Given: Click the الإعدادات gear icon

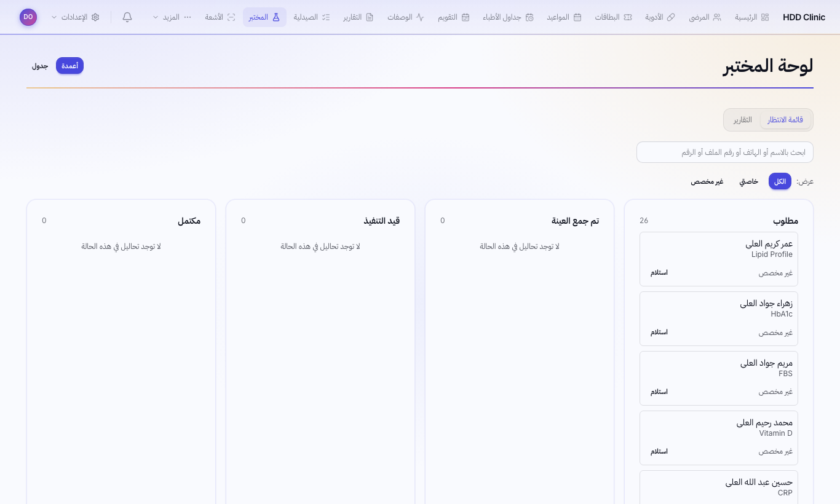Looking at the screenshot, I should [x=95, y=17].
